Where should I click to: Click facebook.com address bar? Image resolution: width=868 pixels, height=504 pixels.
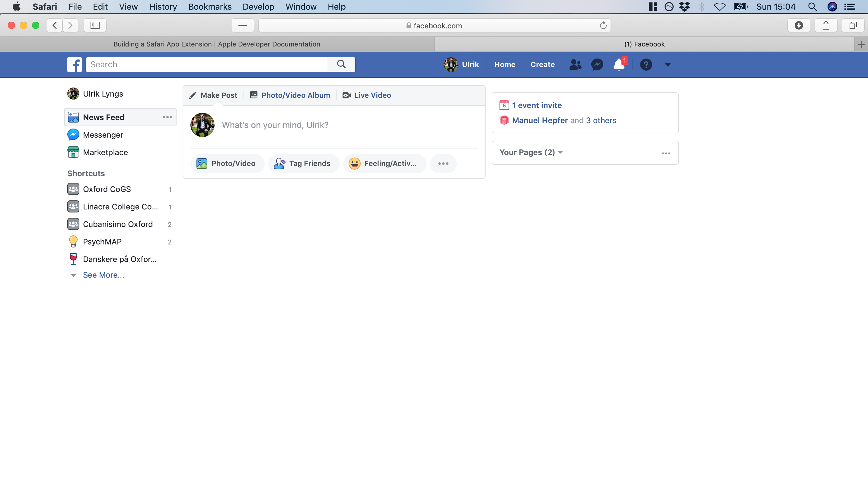[434, 25]
